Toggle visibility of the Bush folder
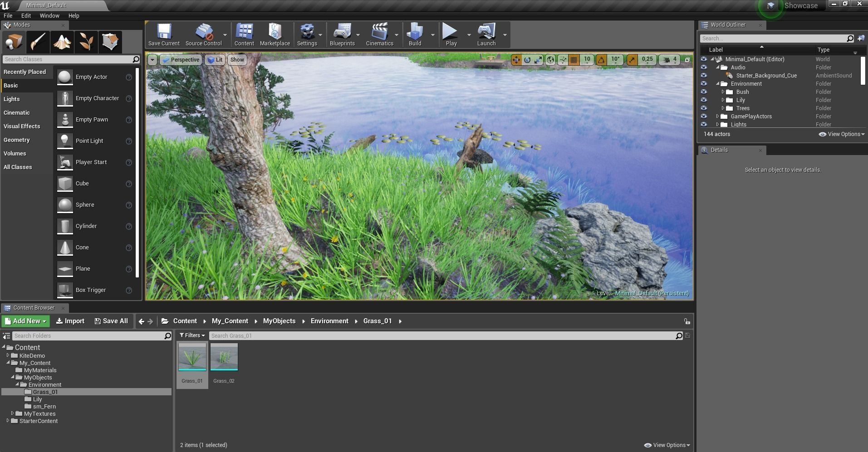The width and height of the screenshot is (868, 452). [704, 92]
